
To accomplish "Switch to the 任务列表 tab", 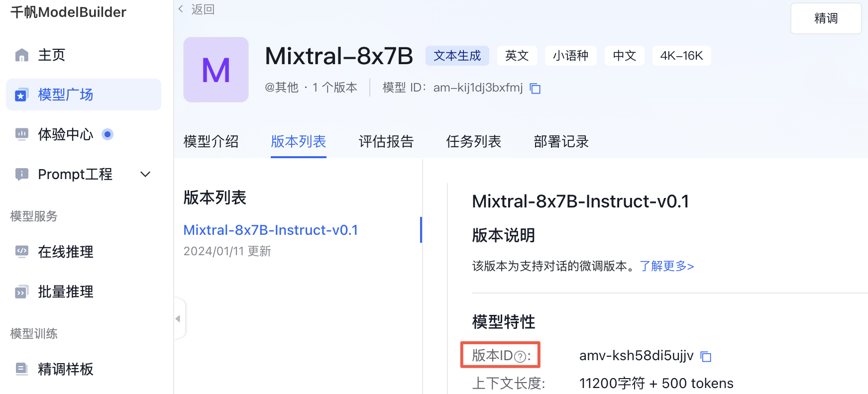I will 474,142.
